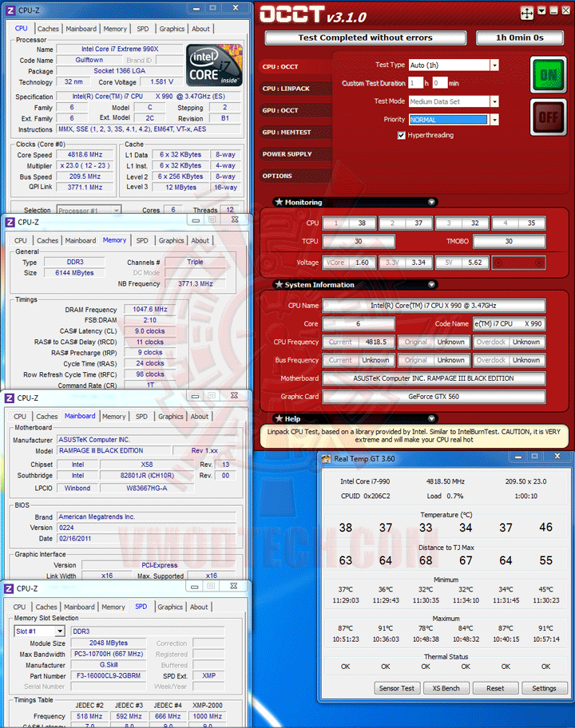Stop the OCCT test with red OFF button
This screenshot has width=575, height=728.
[549, 117]
